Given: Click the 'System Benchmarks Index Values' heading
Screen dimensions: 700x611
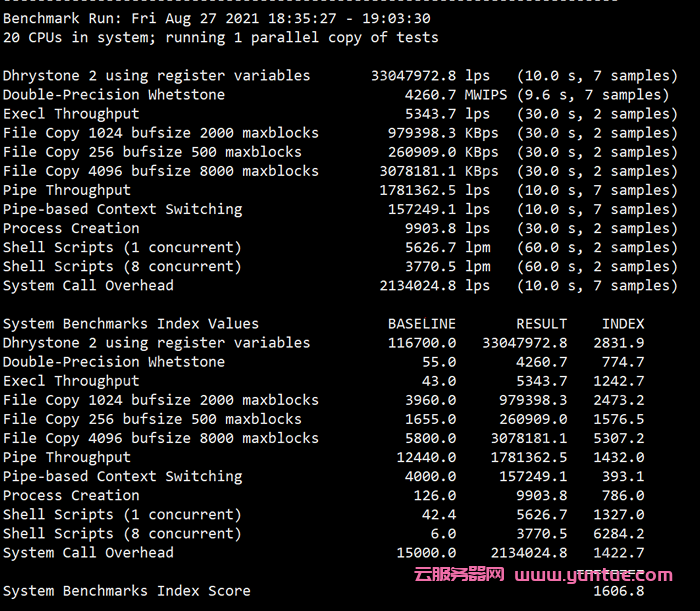Looking at the screenshot, I should [x=131, y=324].
